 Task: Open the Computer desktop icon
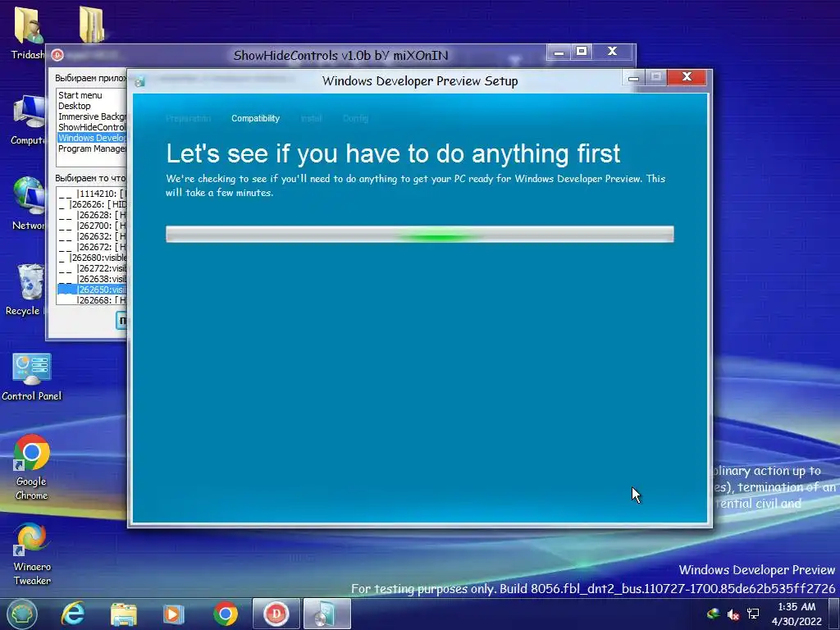click(x=28, y=120)
